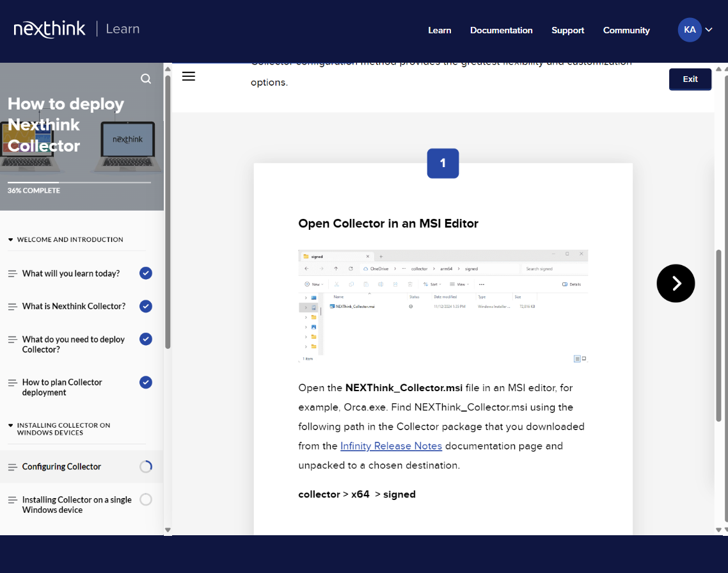The height and width of the screenshot is (573, 728).
Task: Click the file explorer screenshot image
Action: pyautogui.click(x=443, y=306)
